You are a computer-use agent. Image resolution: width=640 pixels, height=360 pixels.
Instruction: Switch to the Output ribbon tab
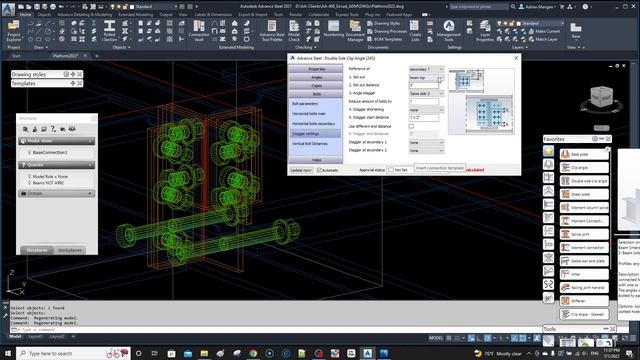point(166,14)
